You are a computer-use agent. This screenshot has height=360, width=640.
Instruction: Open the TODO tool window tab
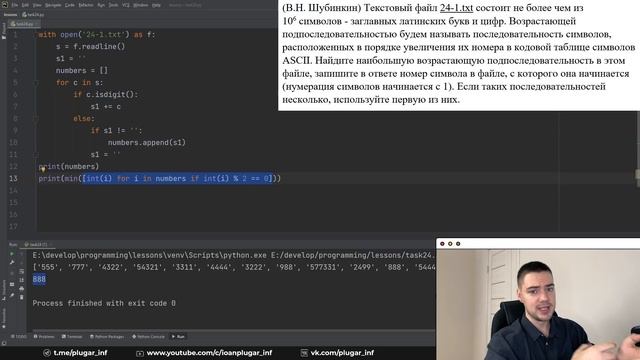point(18,337)
